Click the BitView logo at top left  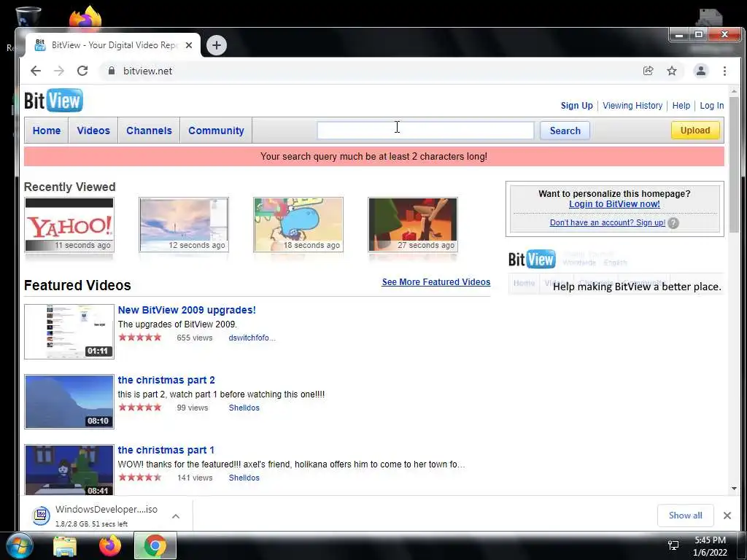53,101
